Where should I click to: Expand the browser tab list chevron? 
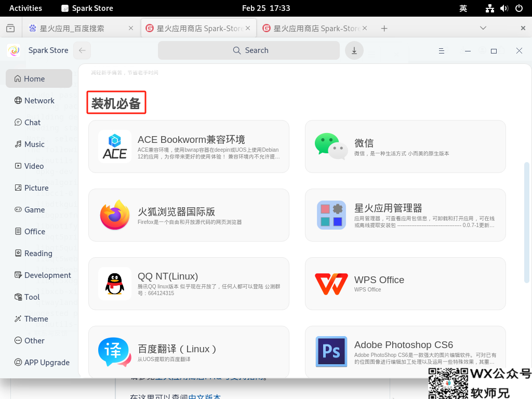483,28
